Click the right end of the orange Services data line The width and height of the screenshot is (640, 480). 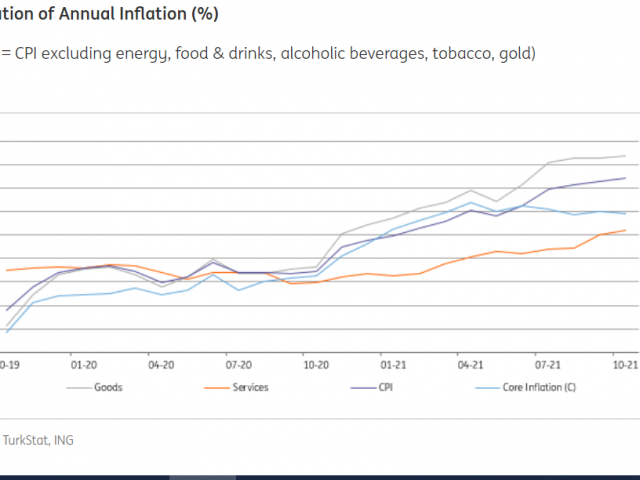click(x=625, y=231)
